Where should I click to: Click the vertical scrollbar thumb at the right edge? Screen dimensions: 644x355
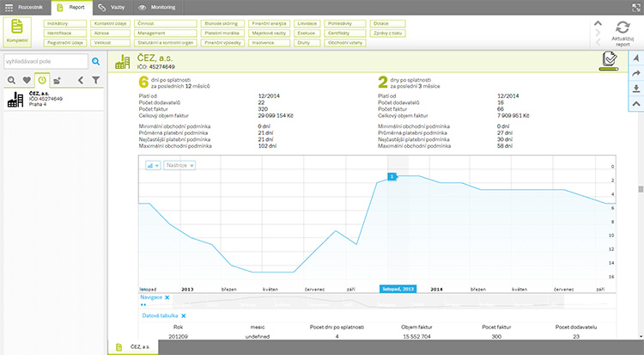[641, 189]
